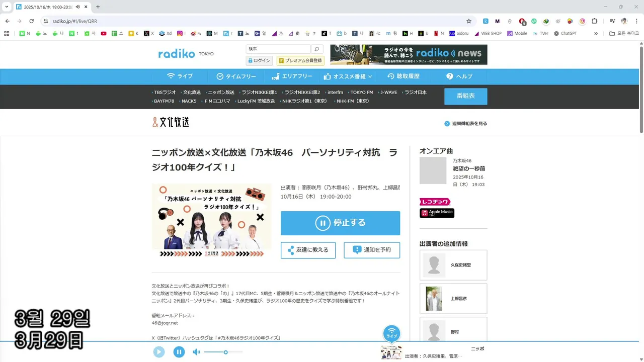Open the Instagram bookmark
The height and width of the screenshot is (362, 644).
(181, 33)
